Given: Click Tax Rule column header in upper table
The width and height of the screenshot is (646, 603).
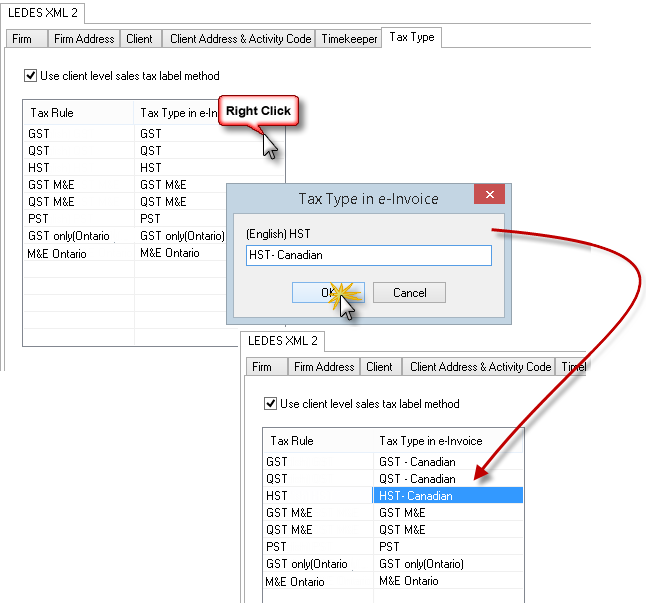Looking at the screenshot, I should pyautogui.click(x=78, y=113).
